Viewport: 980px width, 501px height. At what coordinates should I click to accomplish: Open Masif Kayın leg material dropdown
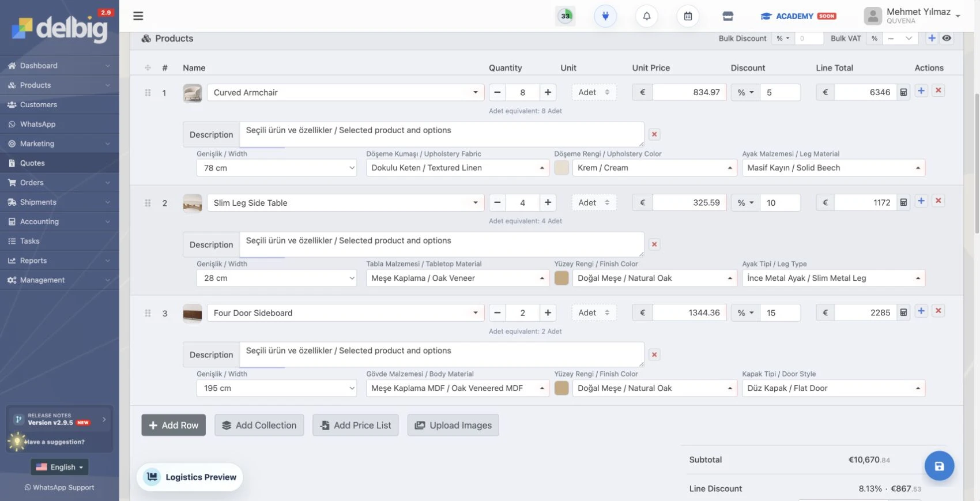(833, 168)
